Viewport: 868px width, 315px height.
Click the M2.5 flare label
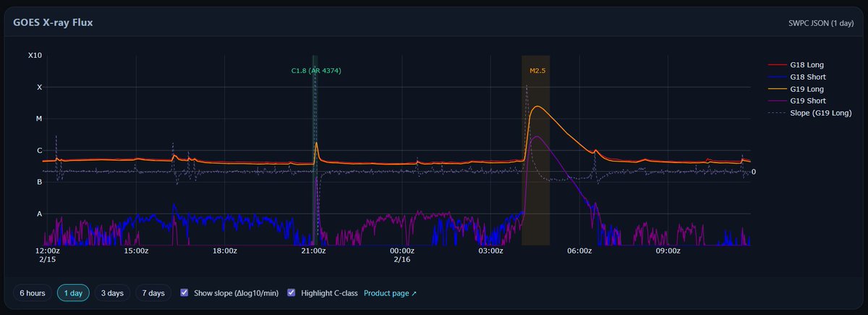coord(537,71)
